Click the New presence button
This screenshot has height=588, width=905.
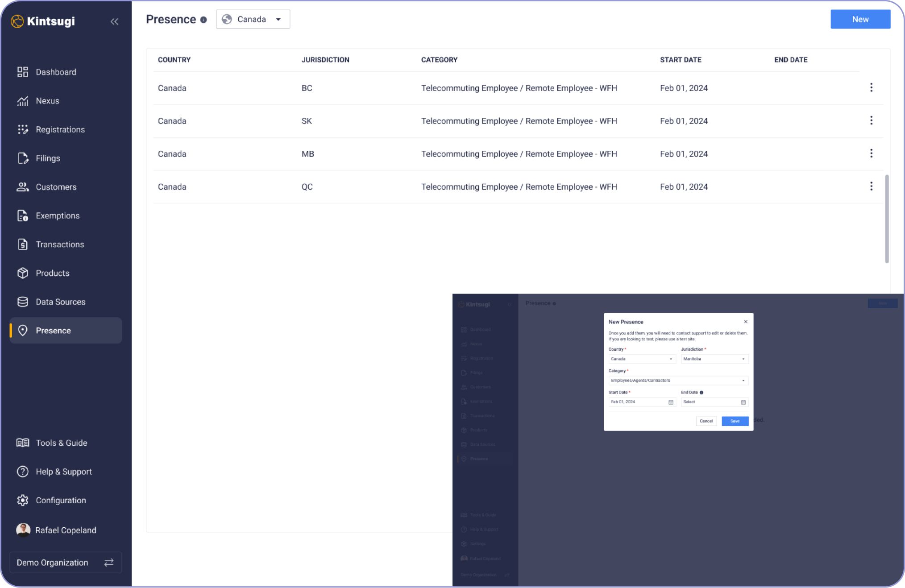click(860, 19)
